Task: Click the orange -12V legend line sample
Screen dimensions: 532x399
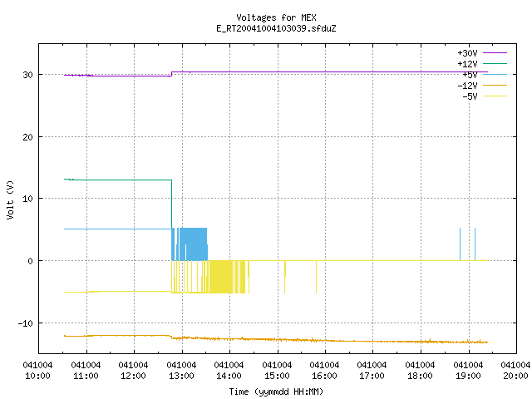Action: click(x=495, y=85)
